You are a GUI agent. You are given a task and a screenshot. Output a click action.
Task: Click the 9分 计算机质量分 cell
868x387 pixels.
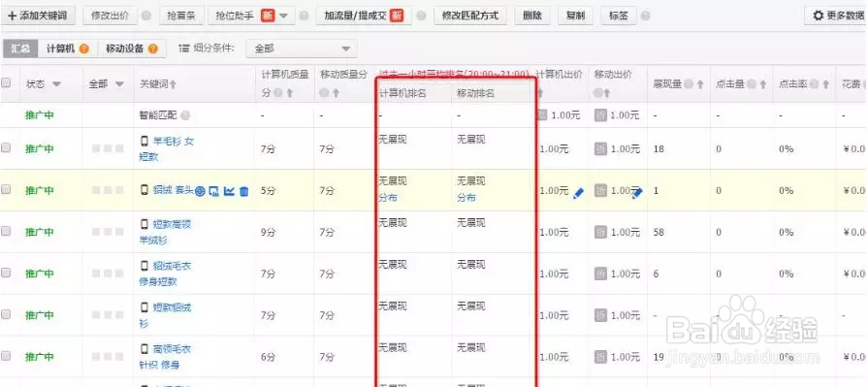pyautogui.click(x=268, y=233)
